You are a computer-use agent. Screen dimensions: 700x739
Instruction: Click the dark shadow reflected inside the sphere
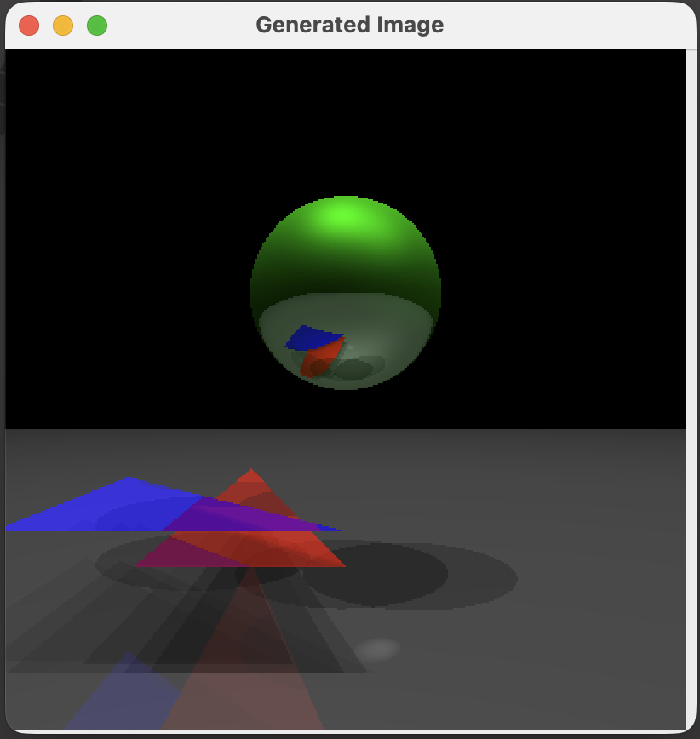353,369
